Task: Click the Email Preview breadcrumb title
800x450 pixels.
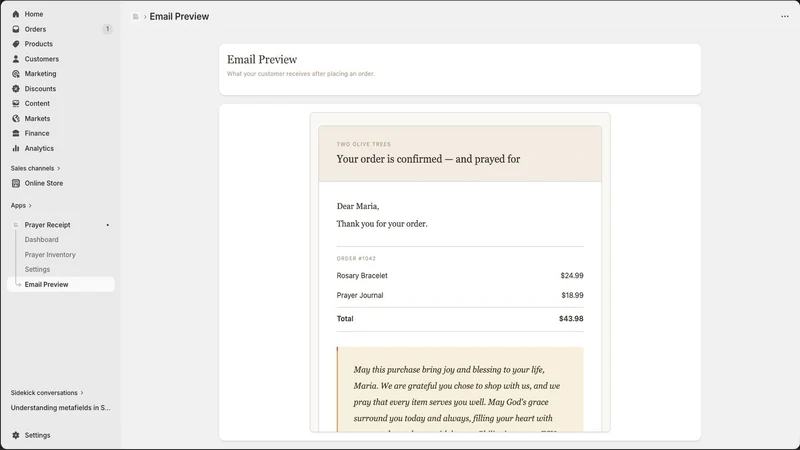Action: (x=179, y=16)
